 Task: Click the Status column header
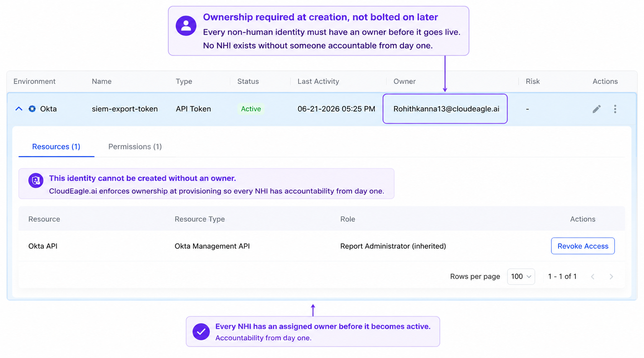click(x=248, y=81)
